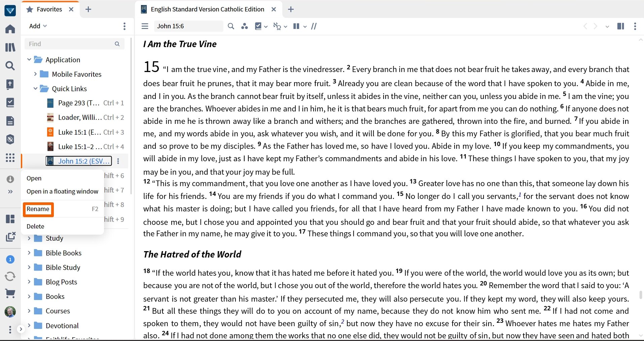This screenshot has width=644, height=341.
Task: Open the shield Tools icon in the sidebar
Action: [10, 139]
